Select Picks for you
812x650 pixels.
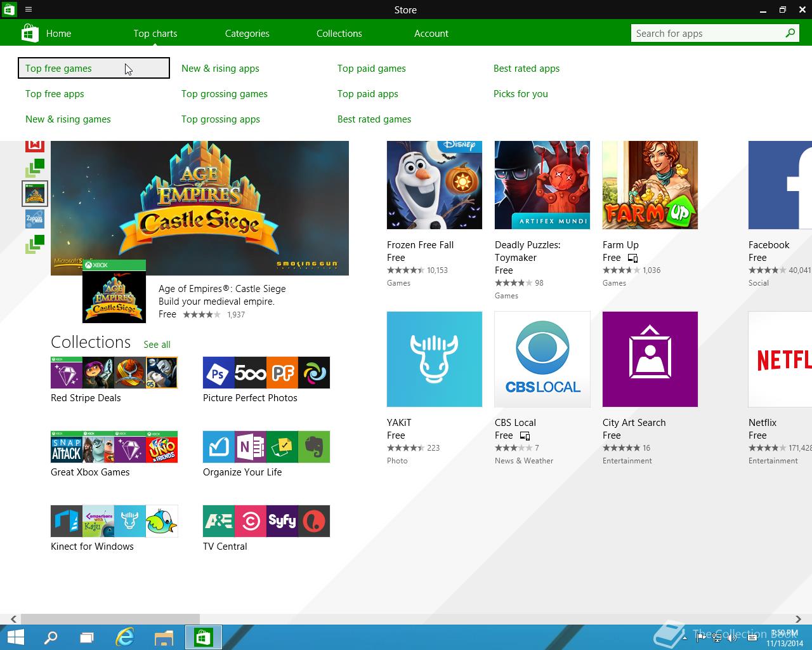pyautogui.click(x=521, y=94)
